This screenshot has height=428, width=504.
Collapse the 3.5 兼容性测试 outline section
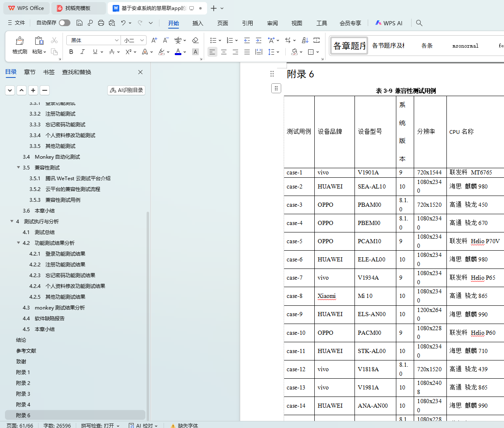[x=19, y=167]
